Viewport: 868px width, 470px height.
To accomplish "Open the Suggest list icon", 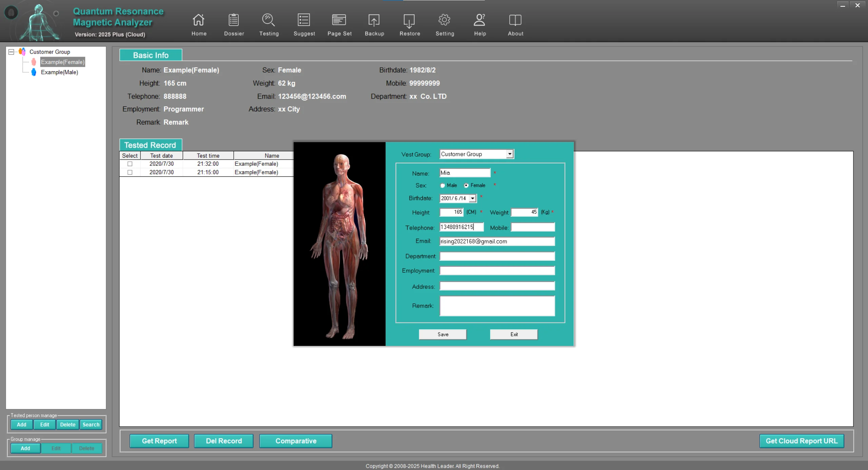I will [x=304, y=20].
